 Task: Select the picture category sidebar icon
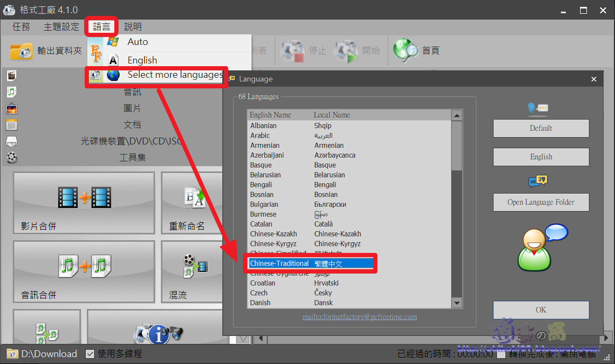12,108
